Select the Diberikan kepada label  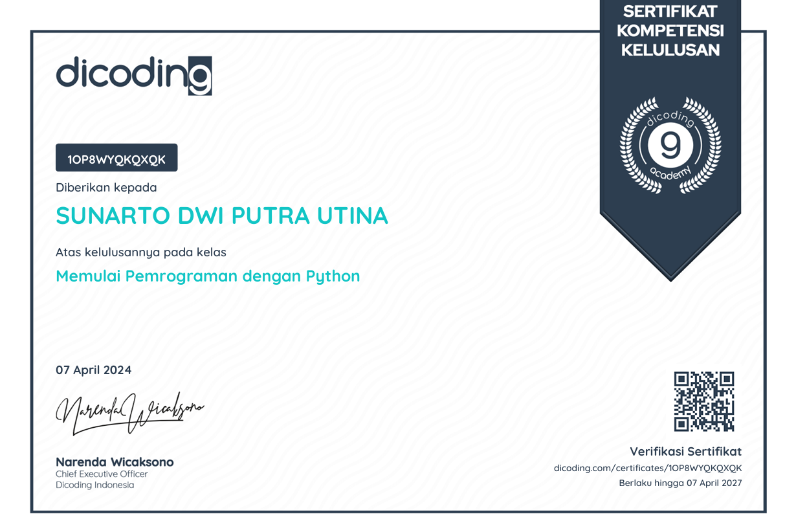click(x=106, y=188)
